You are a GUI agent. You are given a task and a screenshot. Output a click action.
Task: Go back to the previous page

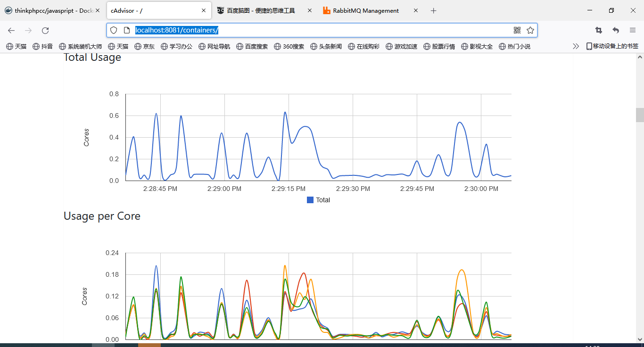tap(11, 30)
